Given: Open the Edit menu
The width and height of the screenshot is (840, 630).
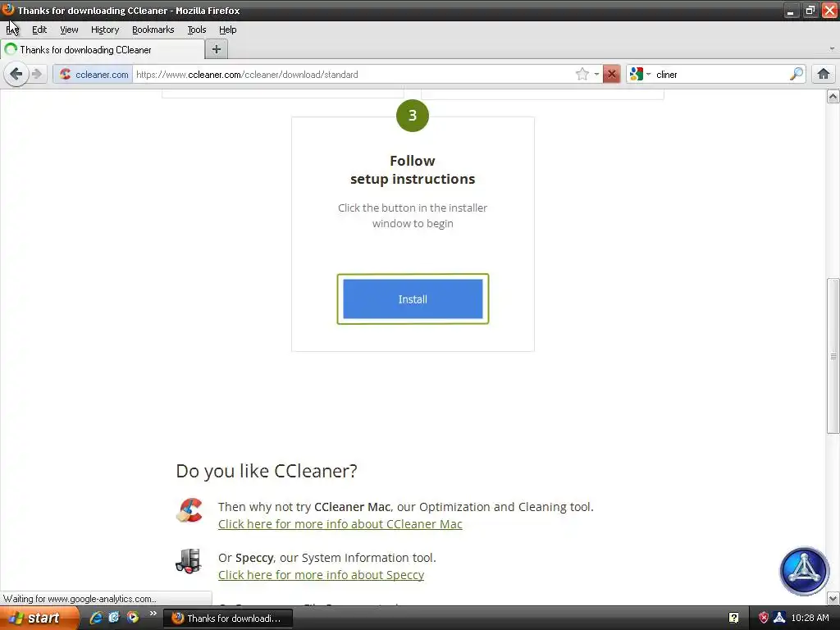Looking at the screenshot, I should pyautogui.click(x=39, y=30).
